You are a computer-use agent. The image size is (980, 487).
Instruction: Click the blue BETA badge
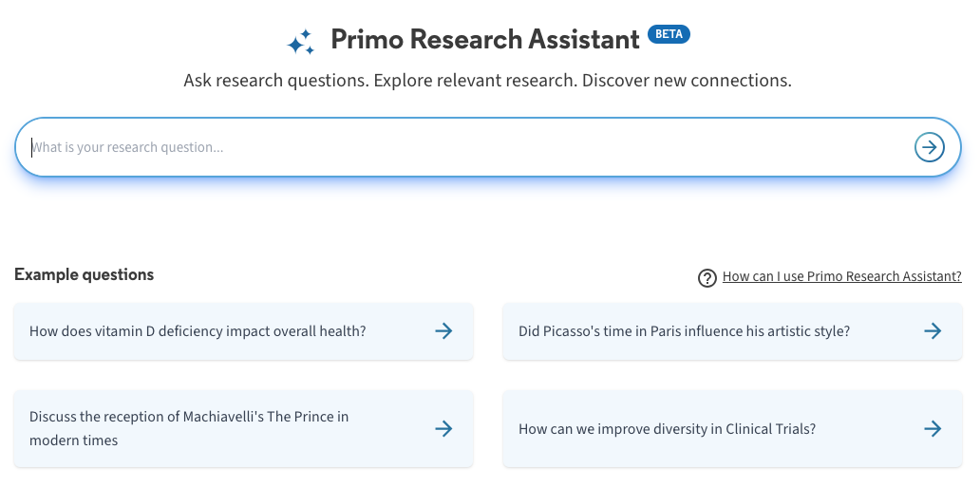(669, 34)
